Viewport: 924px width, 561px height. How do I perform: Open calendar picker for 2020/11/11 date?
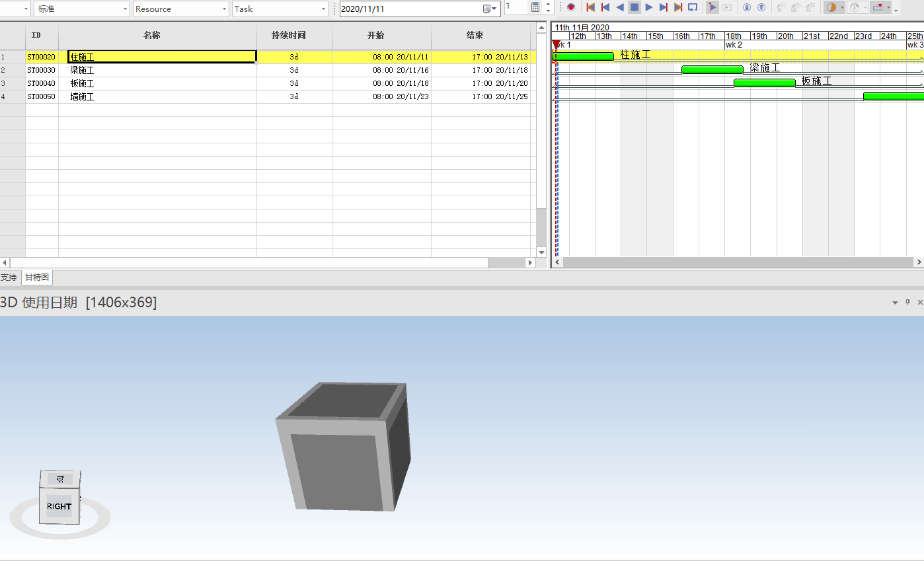[489, 9]
